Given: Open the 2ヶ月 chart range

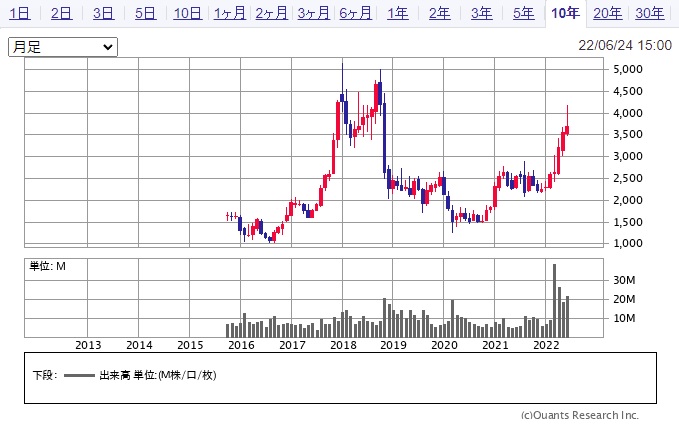Looking at the screenshot, I should (272, 13).
